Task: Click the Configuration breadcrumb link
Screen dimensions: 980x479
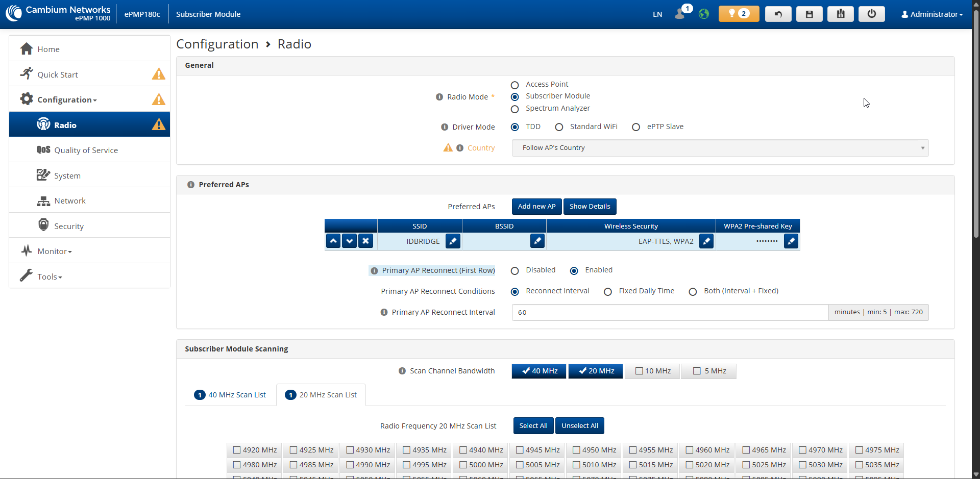Action: [x=217, y=44]
